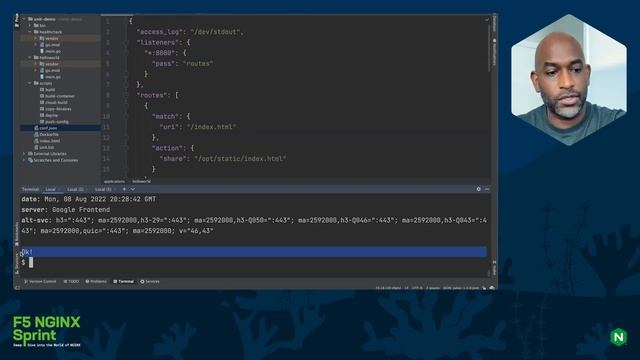This screenshot has width=640, height=360.
Task: Click the "access_log" key in editor
Action: [x=160, y=32]
